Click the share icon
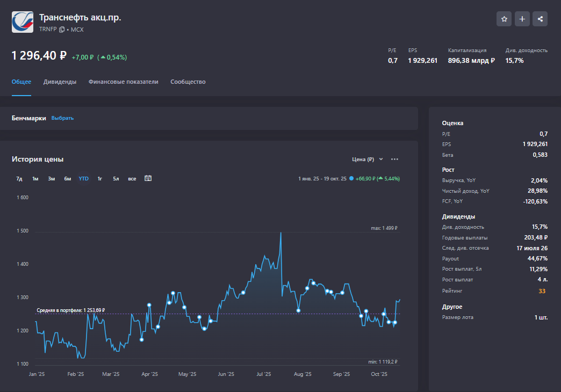Screen dimensions: 561x392 coord(540,19)
